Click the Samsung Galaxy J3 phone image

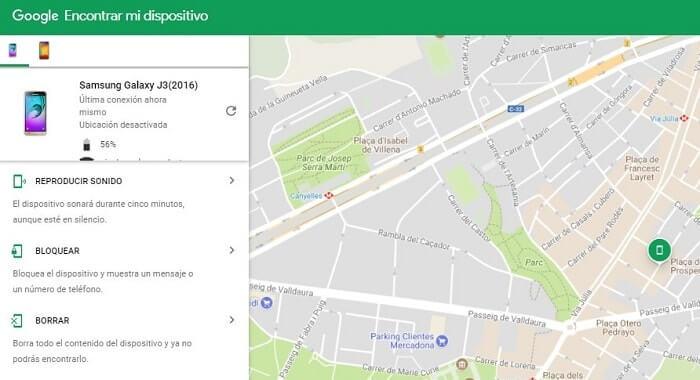tap(35, 113)
